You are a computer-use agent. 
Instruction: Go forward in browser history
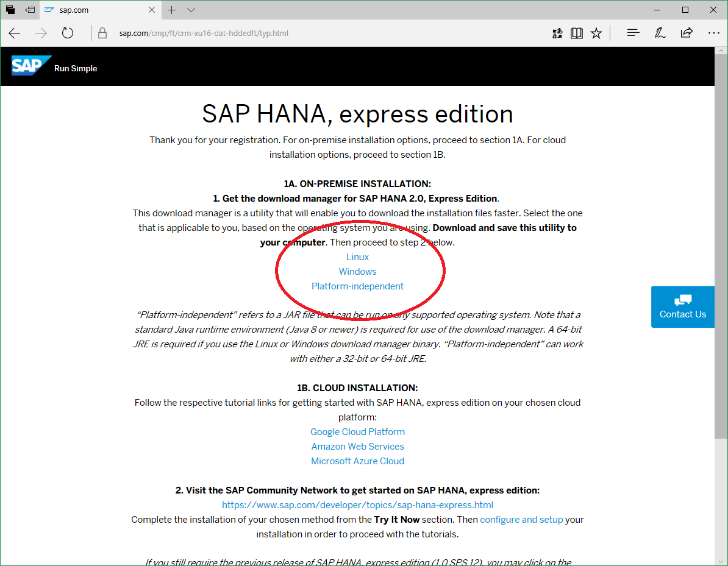[x=41, y=33]
